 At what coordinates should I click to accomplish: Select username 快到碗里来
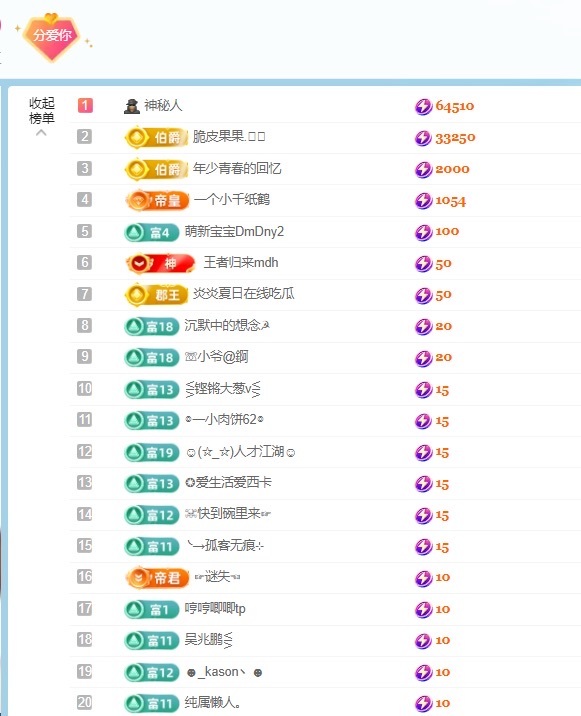tap(227, 514)
